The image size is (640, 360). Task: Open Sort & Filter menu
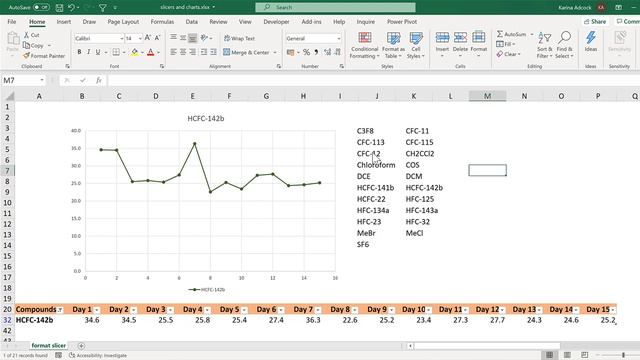[544, 45]
